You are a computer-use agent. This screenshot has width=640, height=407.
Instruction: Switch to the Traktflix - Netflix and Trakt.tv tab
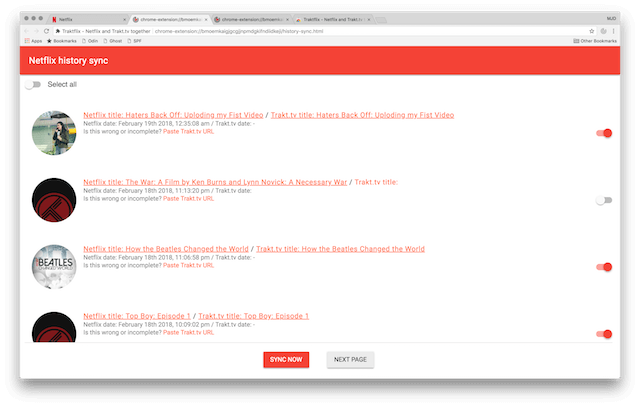click(x=333, y=19)
